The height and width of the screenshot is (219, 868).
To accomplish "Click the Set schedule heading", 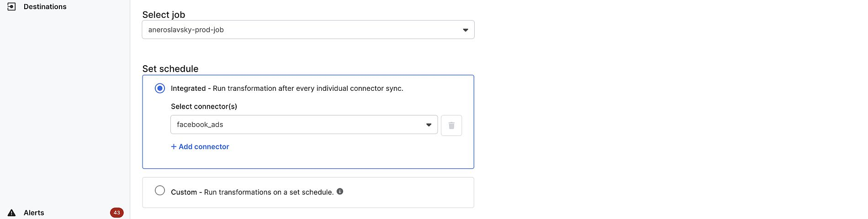I will [170, 69].
